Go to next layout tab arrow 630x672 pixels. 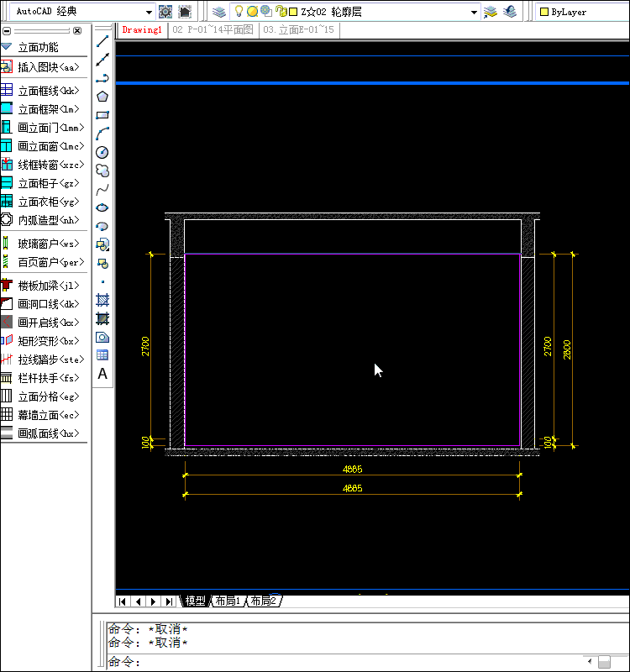tap(153, 601)
